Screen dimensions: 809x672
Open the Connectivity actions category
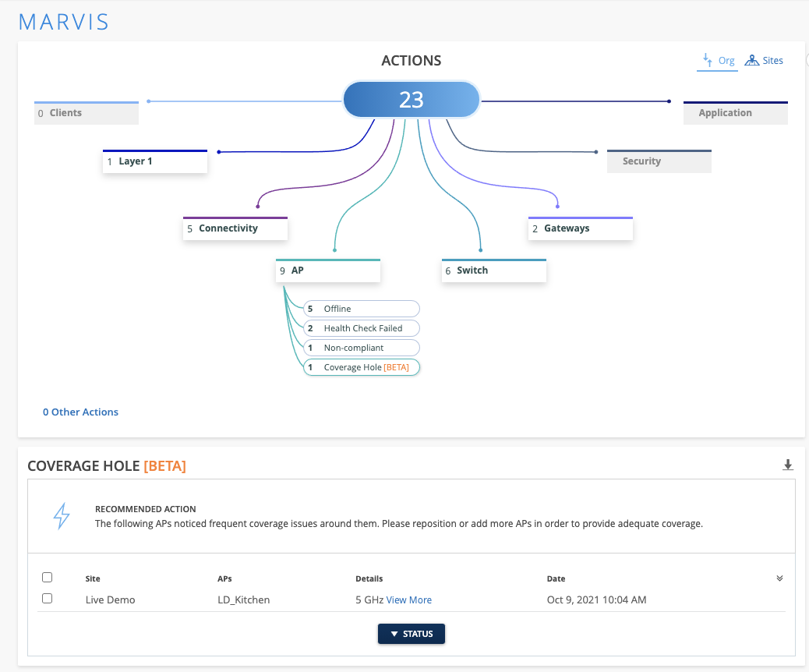[235, 228]
